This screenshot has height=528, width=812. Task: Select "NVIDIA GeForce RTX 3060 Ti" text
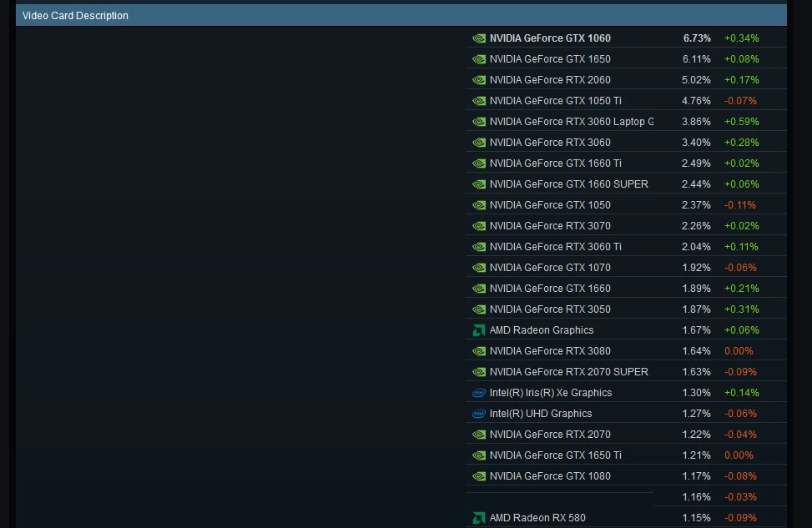pyautogui.click(x=556, y=247)
